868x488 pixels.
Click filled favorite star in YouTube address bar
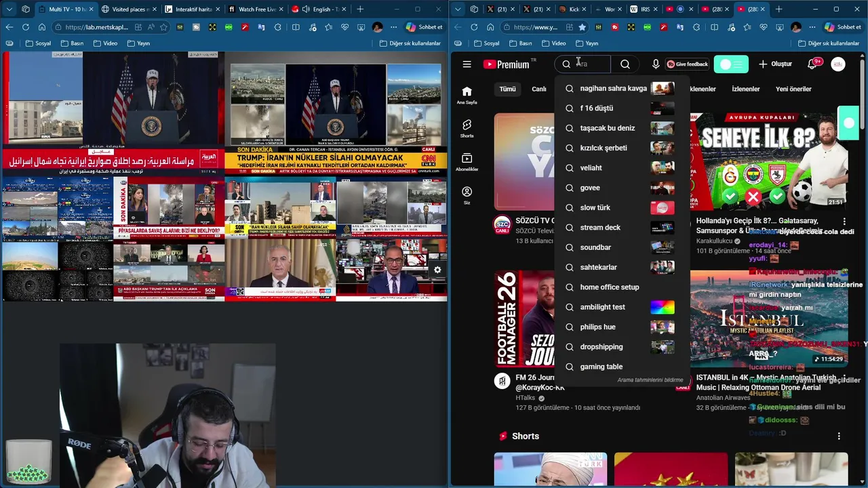(582, 27)
